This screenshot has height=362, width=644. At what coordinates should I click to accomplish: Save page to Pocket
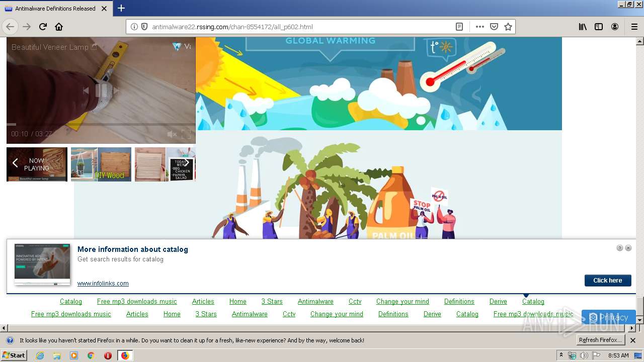pos(494,27)
